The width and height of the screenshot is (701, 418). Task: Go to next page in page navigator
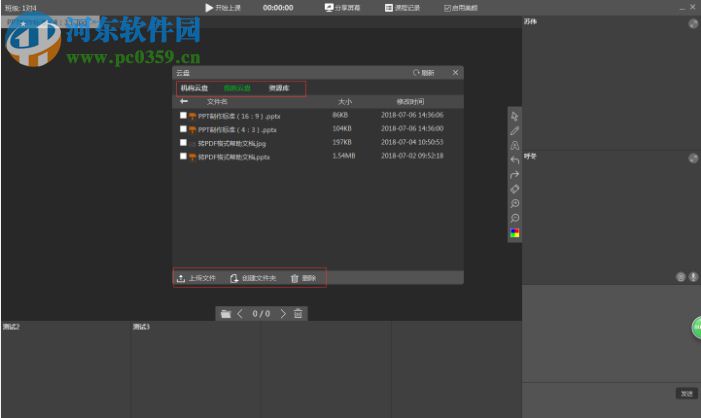click(283, 314)
